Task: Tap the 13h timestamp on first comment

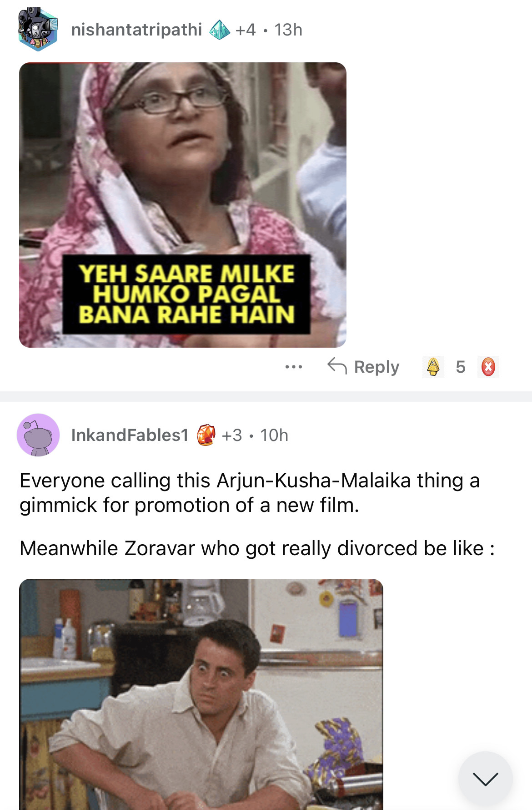Action: click(x=288, y=30)
